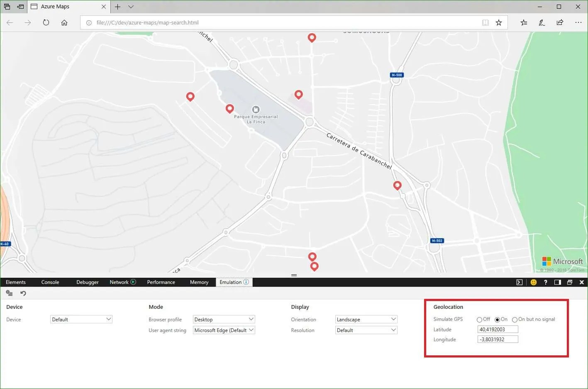588x389 pixels.
Task: Go to the Memory tab
Action: 199,282
